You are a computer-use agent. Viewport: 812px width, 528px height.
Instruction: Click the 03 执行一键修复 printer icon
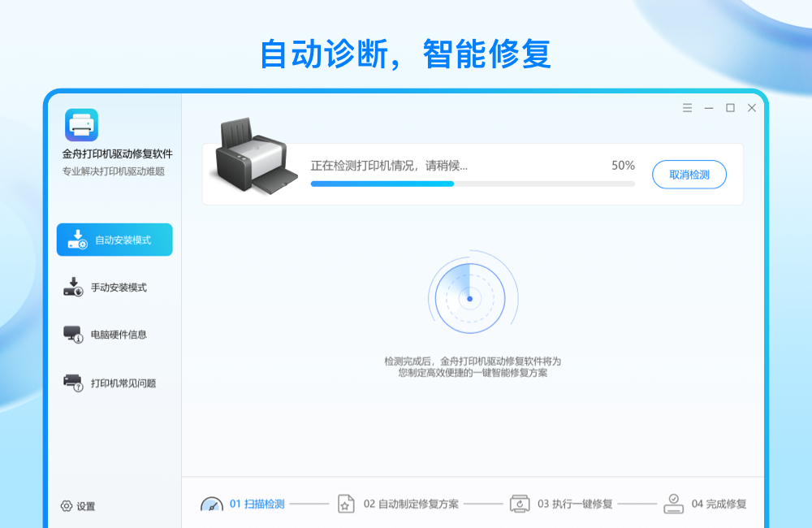tap(520, 504)
